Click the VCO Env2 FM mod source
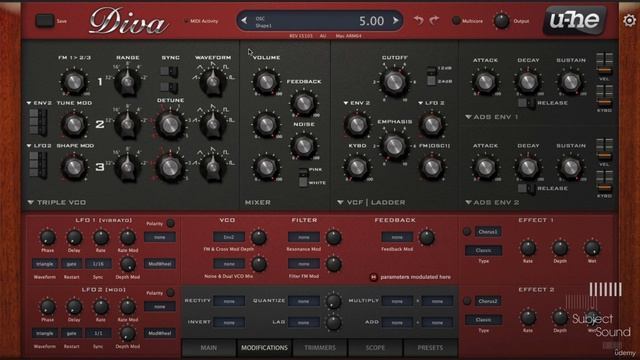 click(x=229, y=237)
